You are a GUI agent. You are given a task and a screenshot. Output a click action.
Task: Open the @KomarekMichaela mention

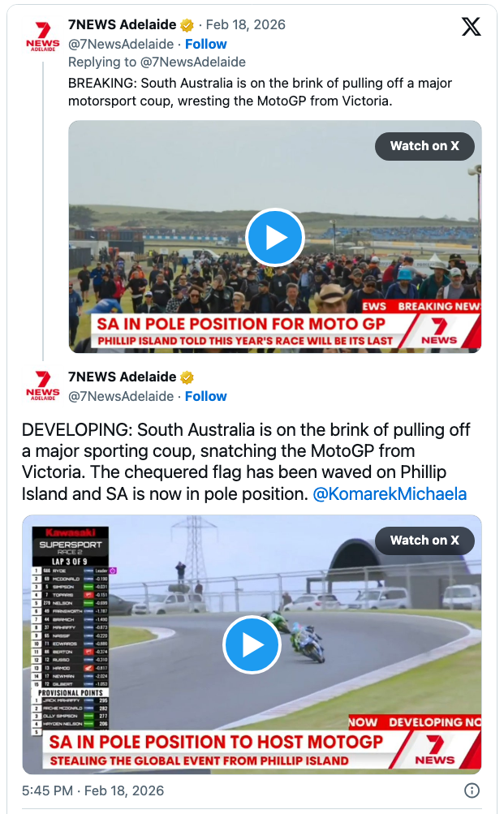coord(390,493)
